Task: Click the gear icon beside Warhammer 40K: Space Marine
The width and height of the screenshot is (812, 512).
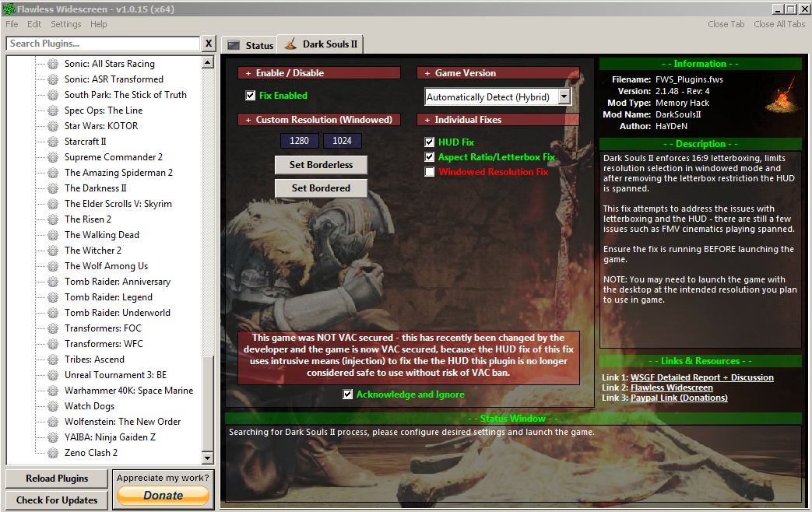Action: (x=53, y=391)
